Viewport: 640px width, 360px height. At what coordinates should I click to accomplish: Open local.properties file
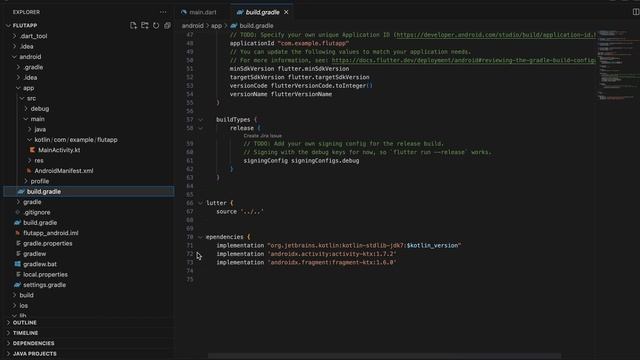[x=45, y=274]
